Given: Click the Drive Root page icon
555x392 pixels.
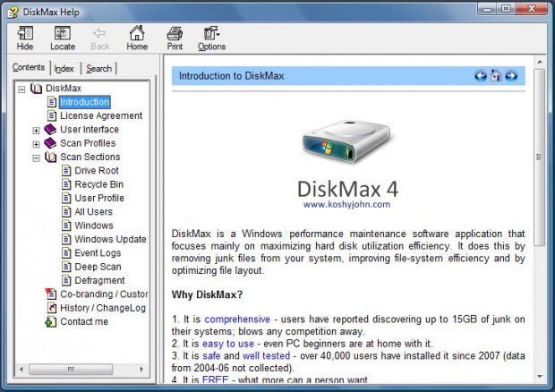Looking at the screenshot, I should [66, 171].
